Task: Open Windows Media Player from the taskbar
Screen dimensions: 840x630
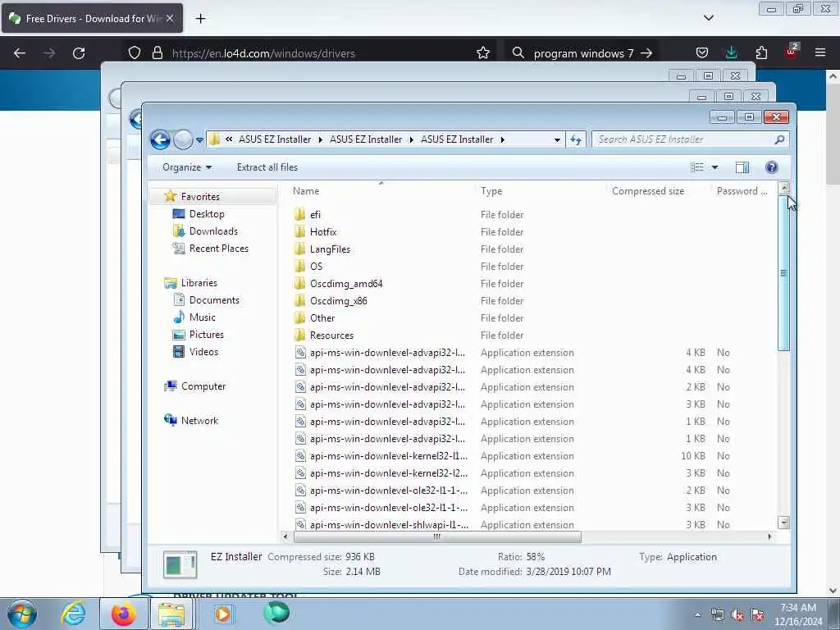Action: coord(222,614)
